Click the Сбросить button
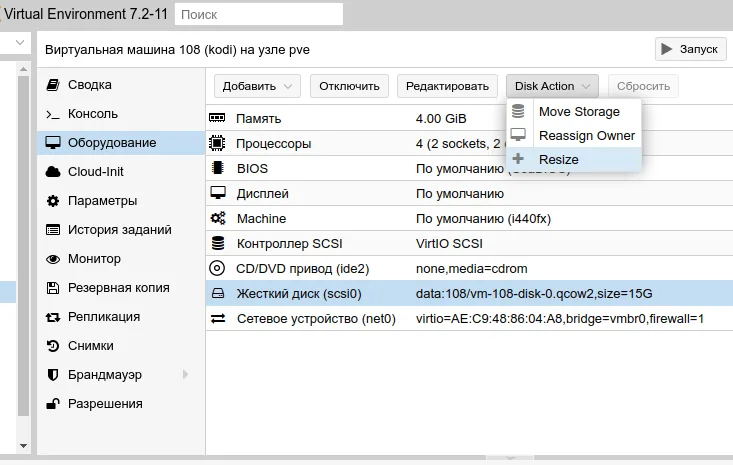The image size is (733, 465). point(643,86)
